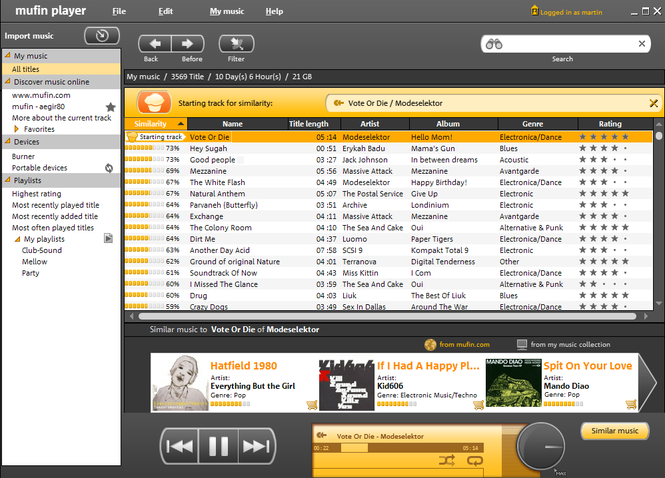Click the Import music circular icon button
Image resolution: width=665 pixels, height=478 pixels.
coord(102,36)
